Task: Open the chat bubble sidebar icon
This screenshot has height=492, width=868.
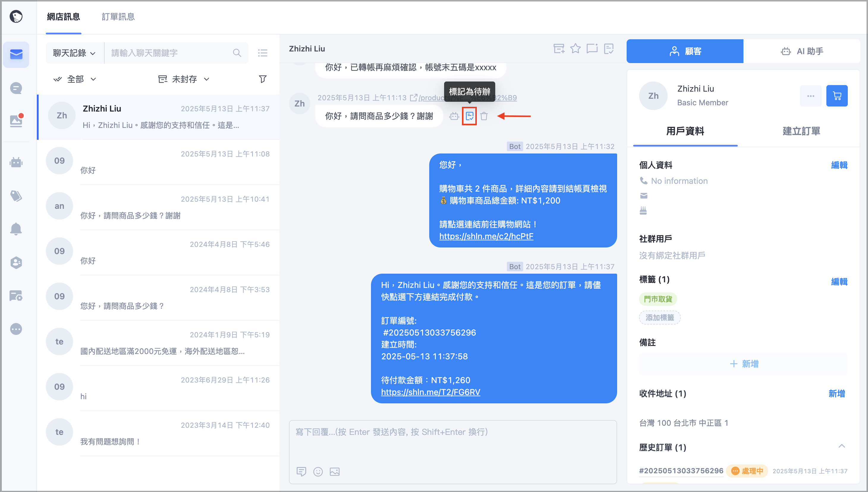Action: click(x=16, y=88)
